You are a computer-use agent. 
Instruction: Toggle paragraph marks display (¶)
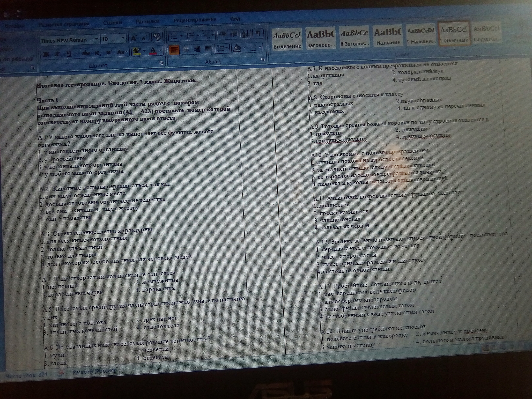[x=258, y=34]
